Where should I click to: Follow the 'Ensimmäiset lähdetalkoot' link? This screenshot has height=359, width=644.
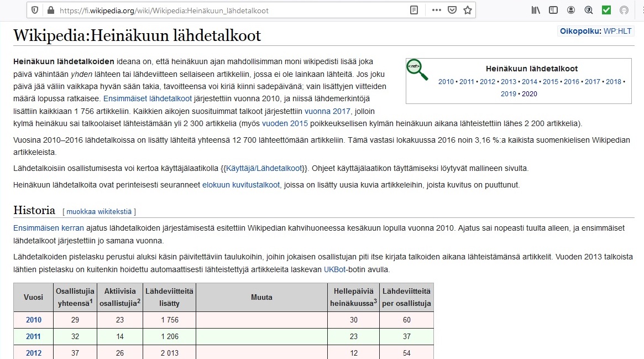pyautogui.click(x=148, y=98)
